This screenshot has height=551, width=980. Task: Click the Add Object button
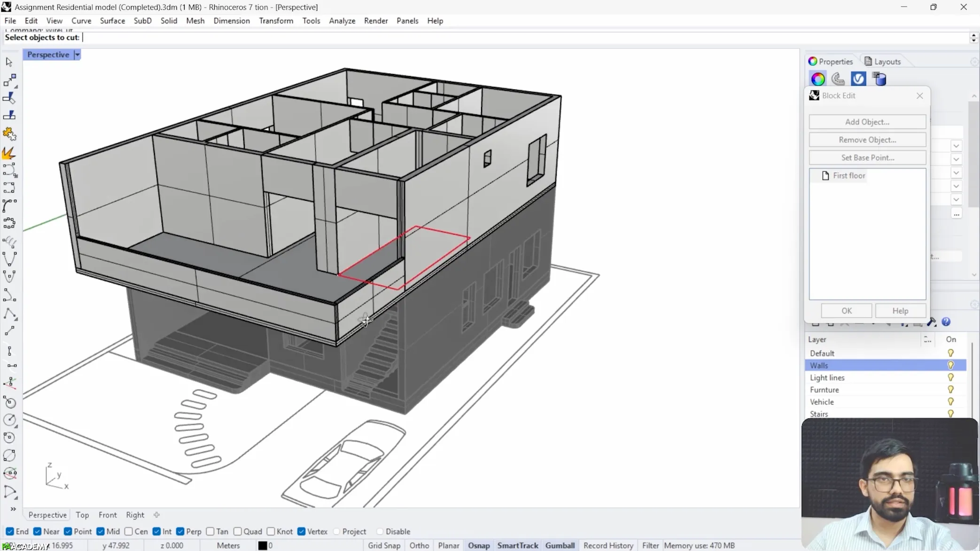click(x=867, y=122)
